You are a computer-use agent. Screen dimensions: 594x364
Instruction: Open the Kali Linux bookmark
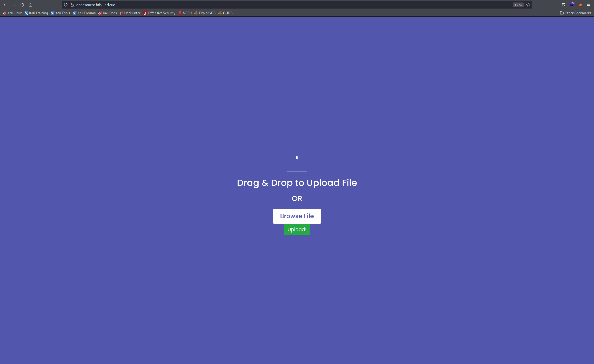[x=12, y=13]
